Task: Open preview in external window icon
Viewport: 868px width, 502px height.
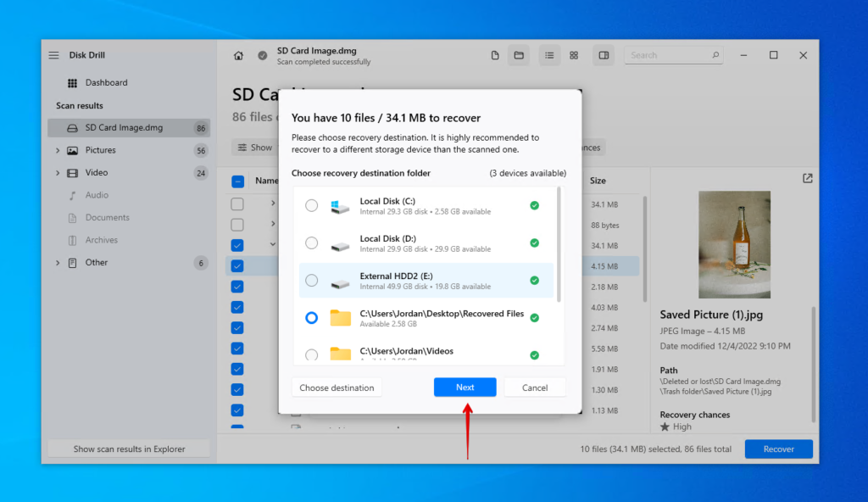Action: click(807, 178)
